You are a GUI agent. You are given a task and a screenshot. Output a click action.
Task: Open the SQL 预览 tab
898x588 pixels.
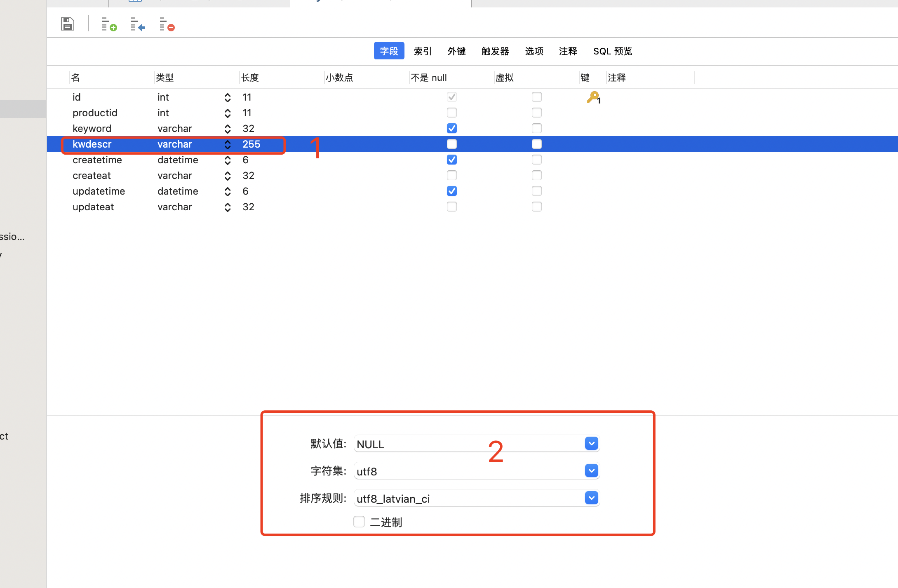coord(612,51)
